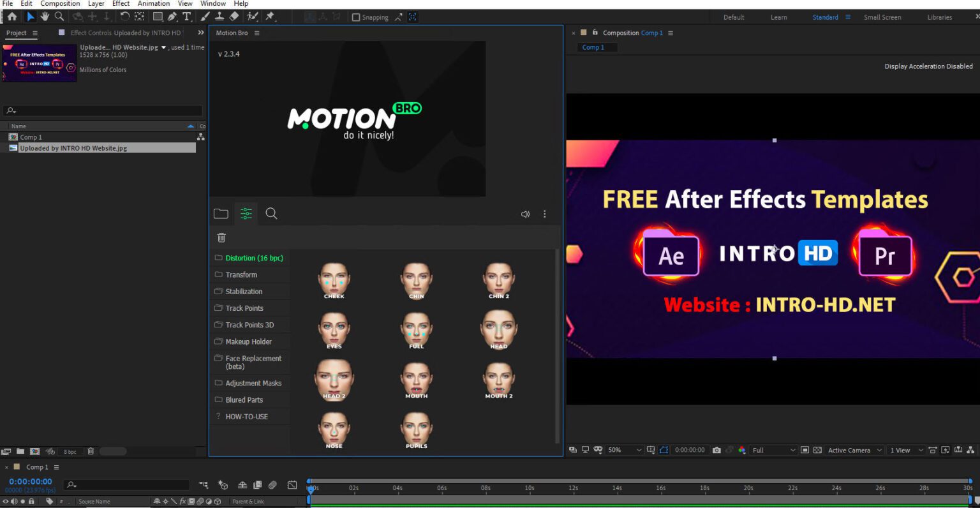Image resolution: width=980 pixels, height=508 pixels.
Task: Activate the Zoom tool
Action: (x=59, y=16)
